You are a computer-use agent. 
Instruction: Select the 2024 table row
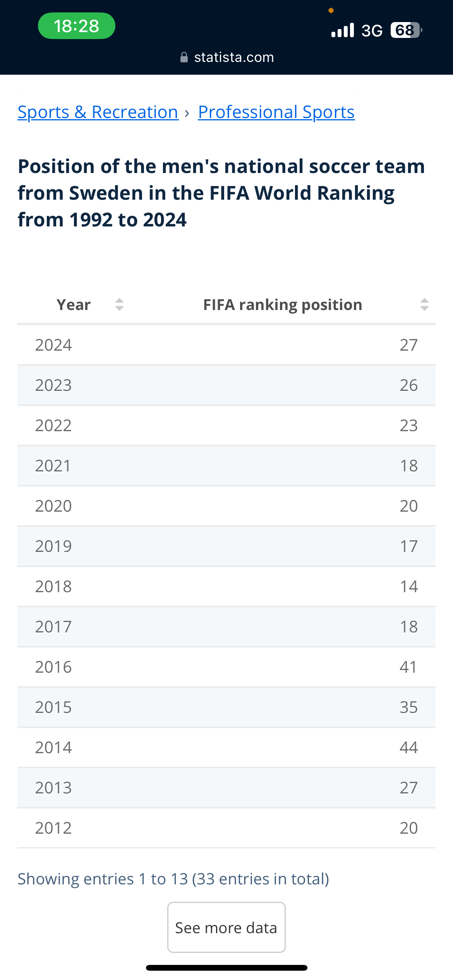pos(226,345)
